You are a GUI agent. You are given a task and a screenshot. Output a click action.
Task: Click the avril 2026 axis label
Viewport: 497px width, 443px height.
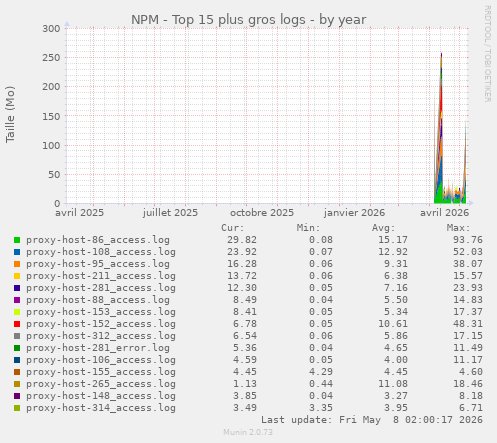pos(444,213)
